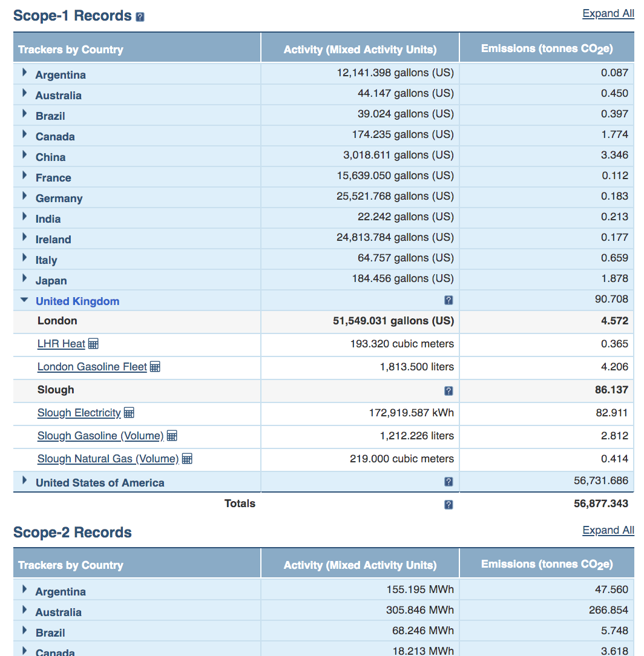This screenshot has width=644, height=656.
Task: Click the United Kingdom country name
Action: 77,301
